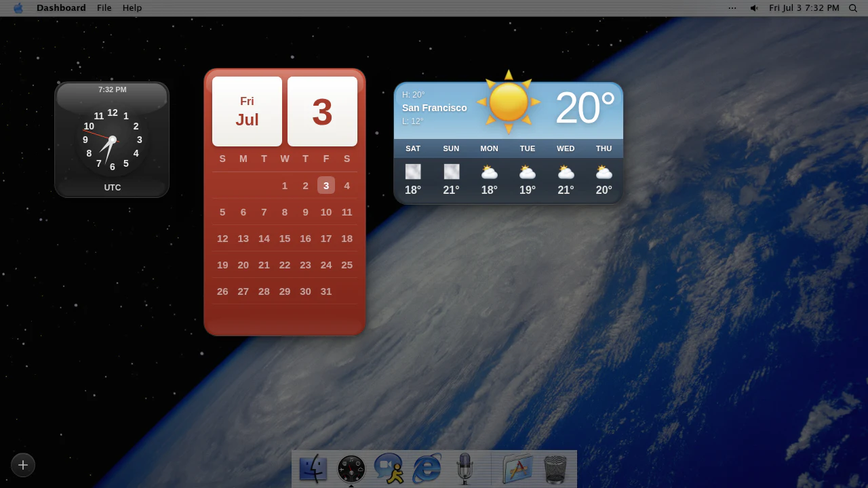
Task: Open Spotlight search magnifier
Action: pos(853,8)
